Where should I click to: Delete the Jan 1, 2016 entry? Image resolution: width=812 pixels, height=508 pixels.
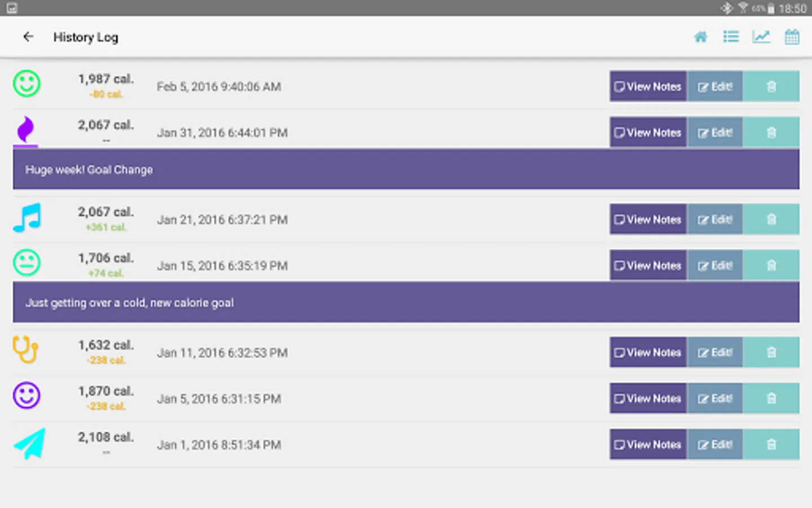[x=771, y=444]
